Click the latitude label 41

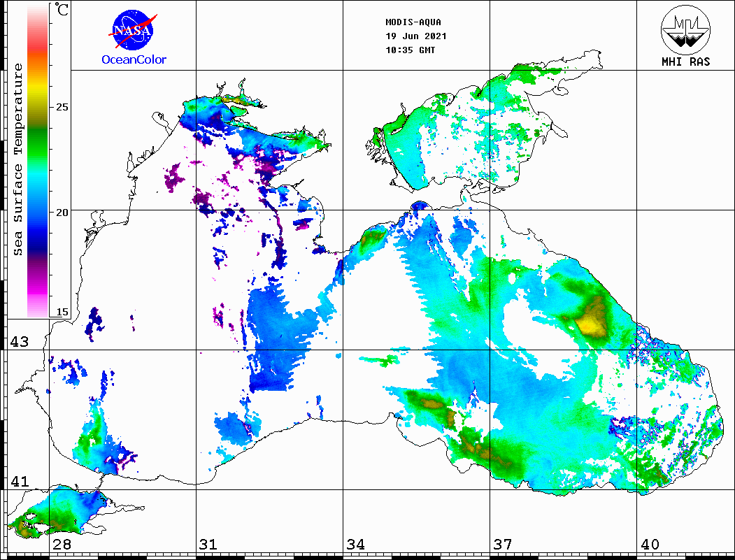click(x=18, y=482)
